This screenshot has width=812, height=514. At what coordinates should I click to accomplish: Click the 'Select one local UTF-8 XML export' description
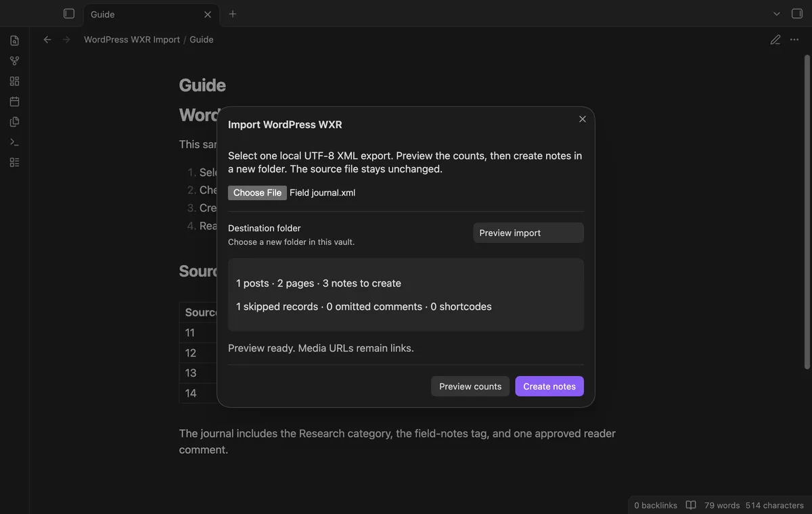[x=405, y=162]
